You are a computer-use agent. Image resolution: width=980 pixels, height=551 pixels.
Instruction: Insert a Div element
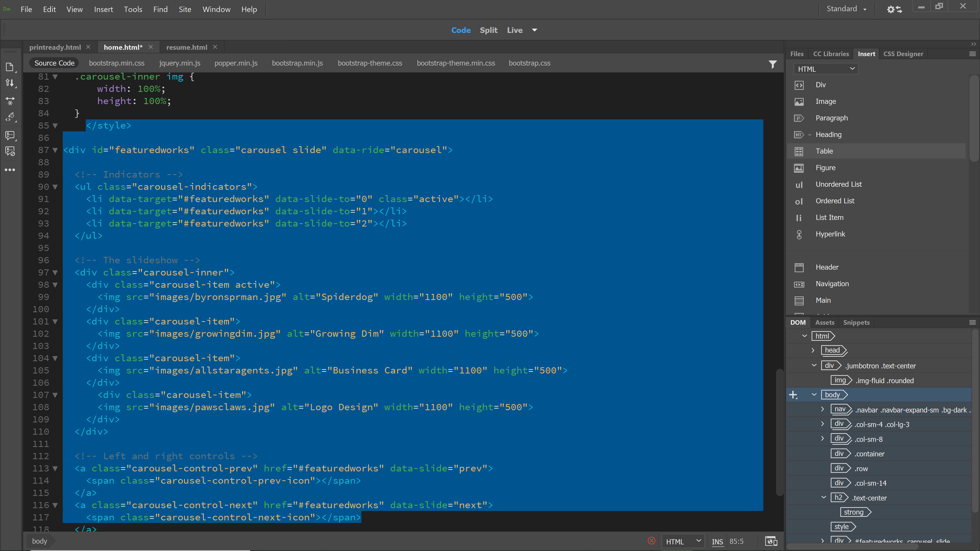[820, 85]
